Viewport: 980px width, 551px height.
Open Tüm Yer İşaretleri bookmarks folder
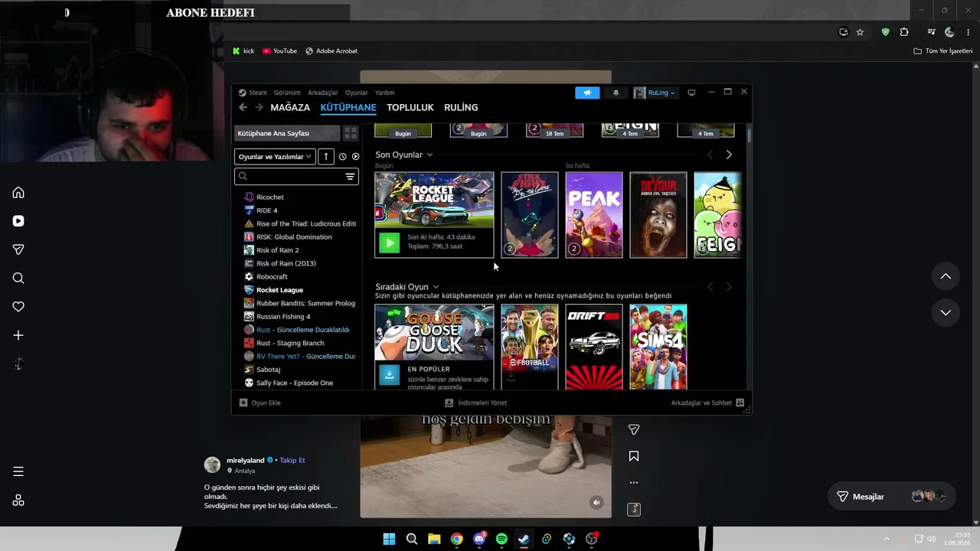click(x=942, y=51)
